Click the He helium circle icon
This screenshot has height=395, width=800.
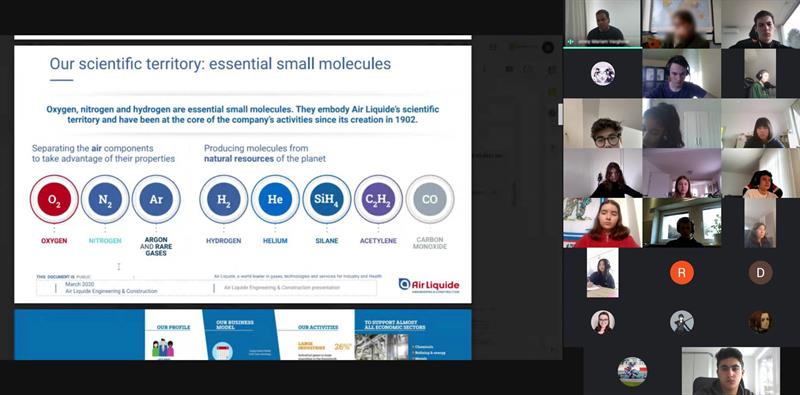(x=276, y=199)
